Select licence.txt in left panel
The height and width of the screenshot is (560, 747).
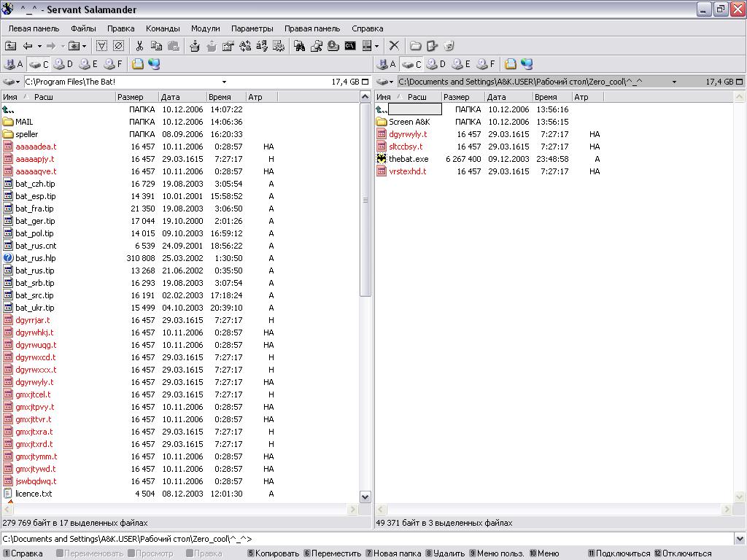(x=34, y=494)
